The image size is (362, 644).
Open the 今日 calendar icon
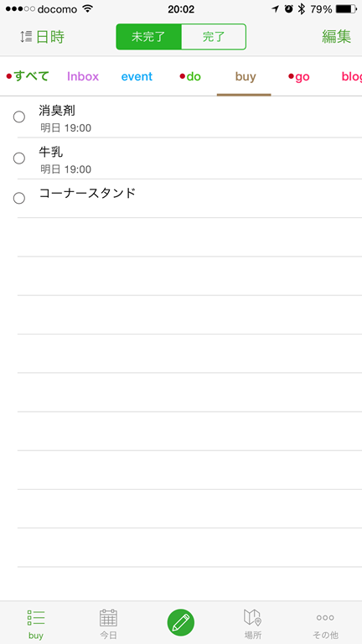108,617
